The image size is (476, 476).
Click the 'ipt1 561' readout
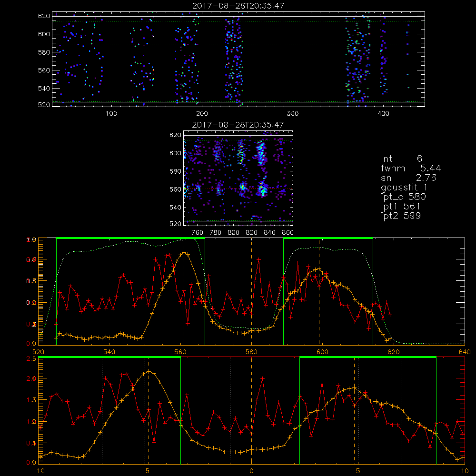(400, 207)
